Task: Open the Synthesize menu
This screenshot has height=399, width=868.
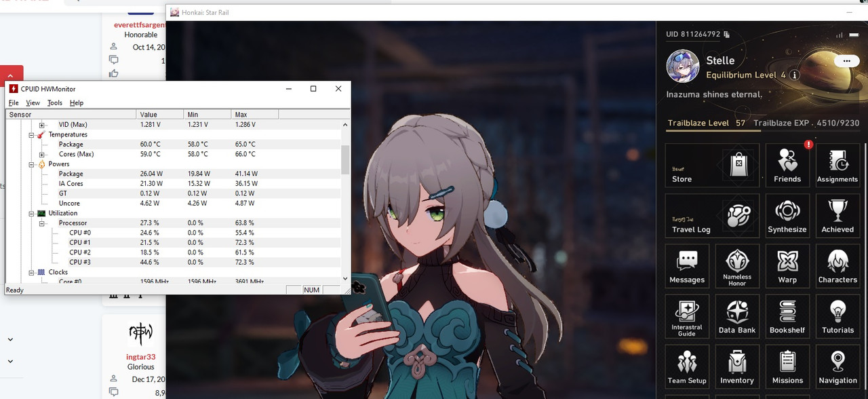Action: [787, 216]
